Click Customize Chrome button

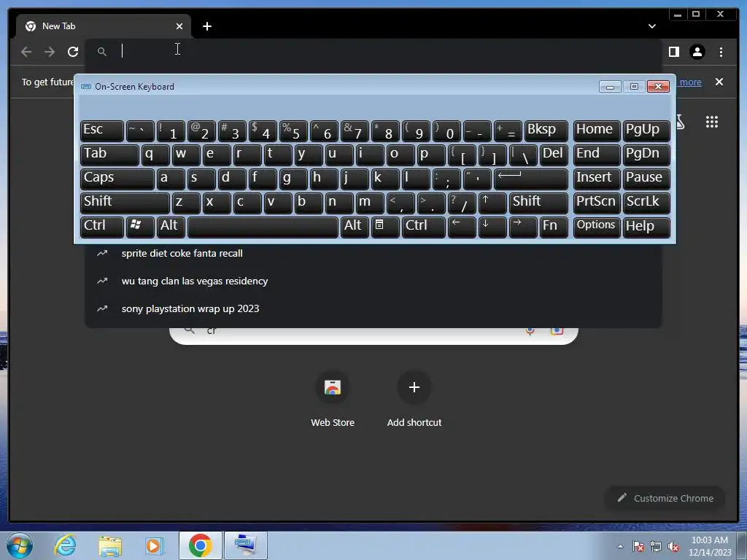click(x=665, y=498)
